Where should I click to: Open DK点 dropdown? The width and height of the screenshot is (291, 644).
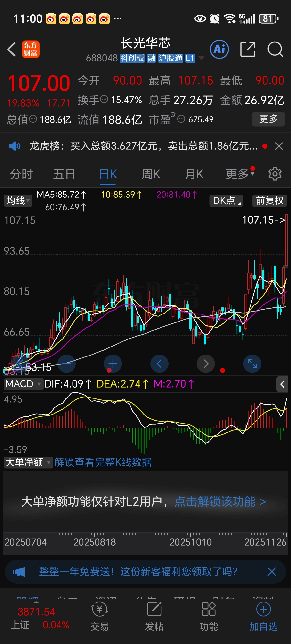pos(226,201)
